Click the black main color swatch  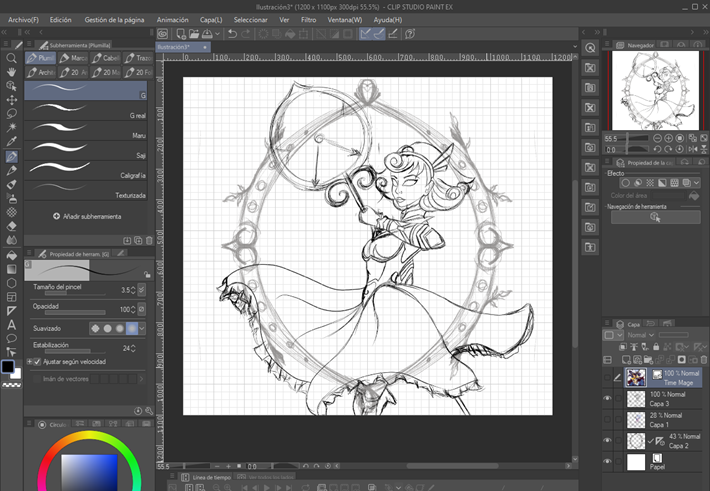click(8, 366)
